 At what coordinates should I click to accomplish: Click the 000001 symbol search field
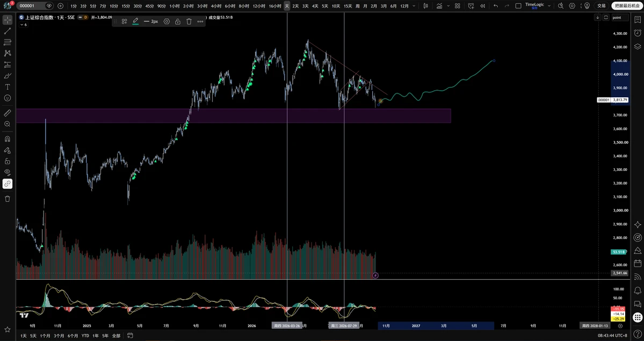coord(35,6)
